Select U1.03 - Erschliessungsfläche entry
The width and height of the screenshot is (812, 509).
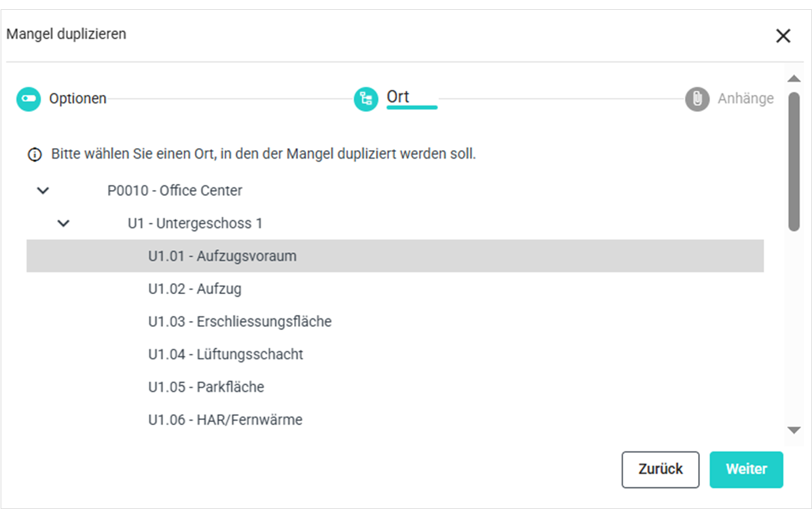(240, 322)
